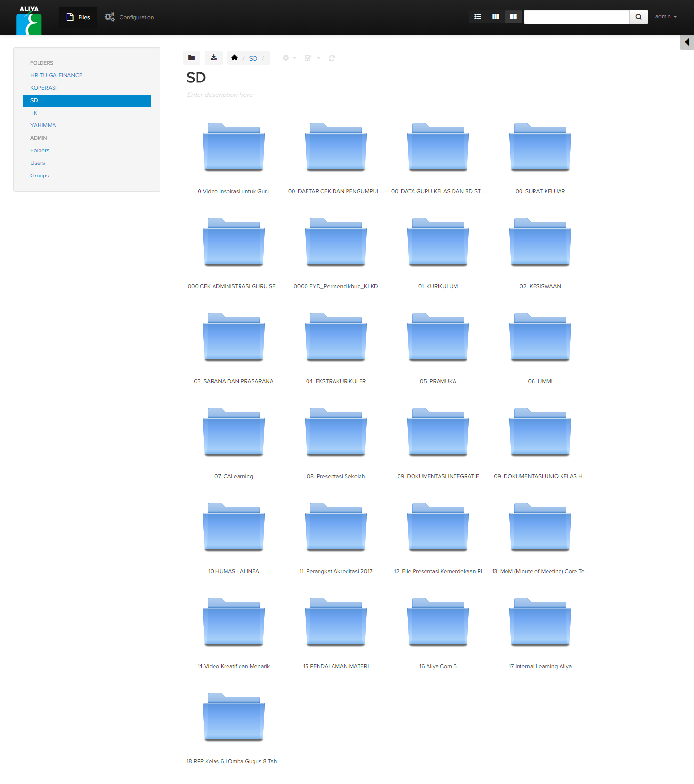Image resolution: width=694 pixels, height=784 pixels.
Task: Switch to small grid view
Action: click(x=495, y=16)
